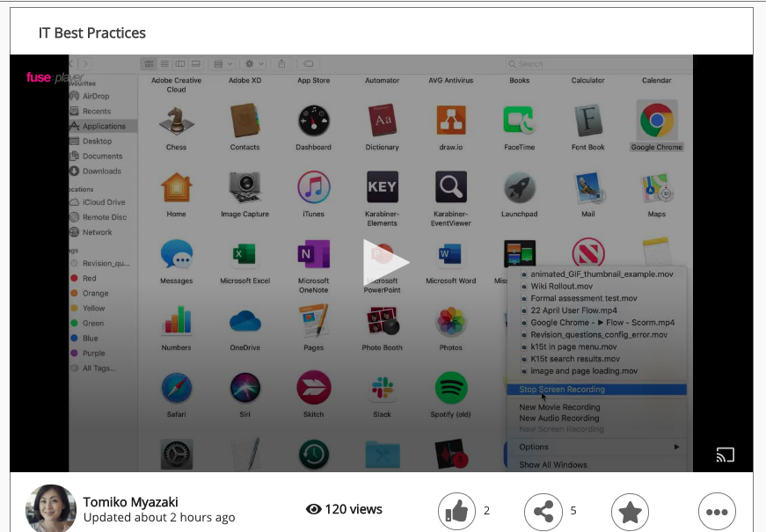Click the cast to device icon
Image resolution: width=766 pixels, height=532 pixels.
click(725, 455)
